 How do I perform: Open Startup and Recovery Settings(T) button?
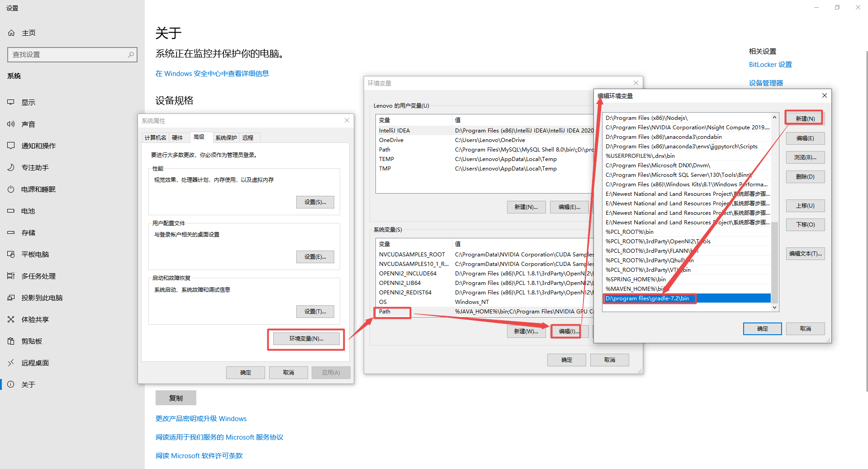pyautogui.click(x=315, y=312)
